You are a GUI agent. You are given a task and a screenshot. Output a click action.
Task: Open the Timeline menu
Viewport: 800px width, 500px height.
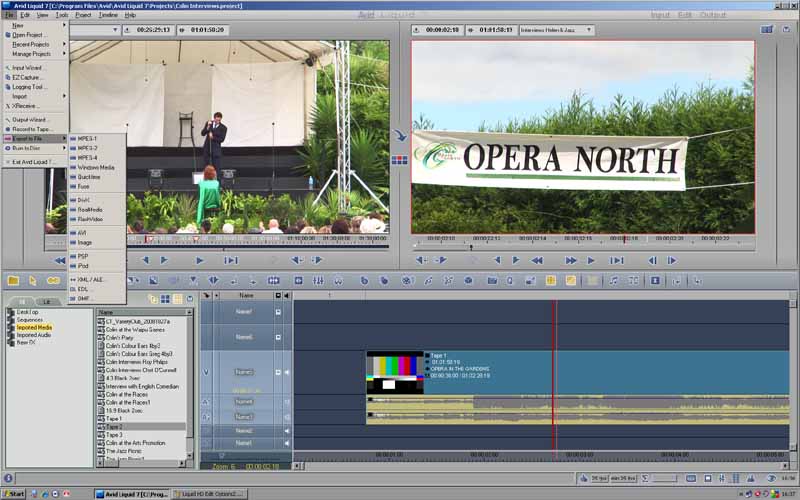point(108,15)
